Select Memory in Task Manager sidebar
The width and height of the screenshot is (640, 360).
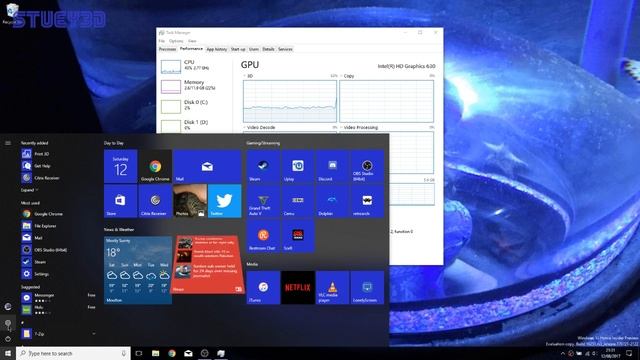coord(194,86)
